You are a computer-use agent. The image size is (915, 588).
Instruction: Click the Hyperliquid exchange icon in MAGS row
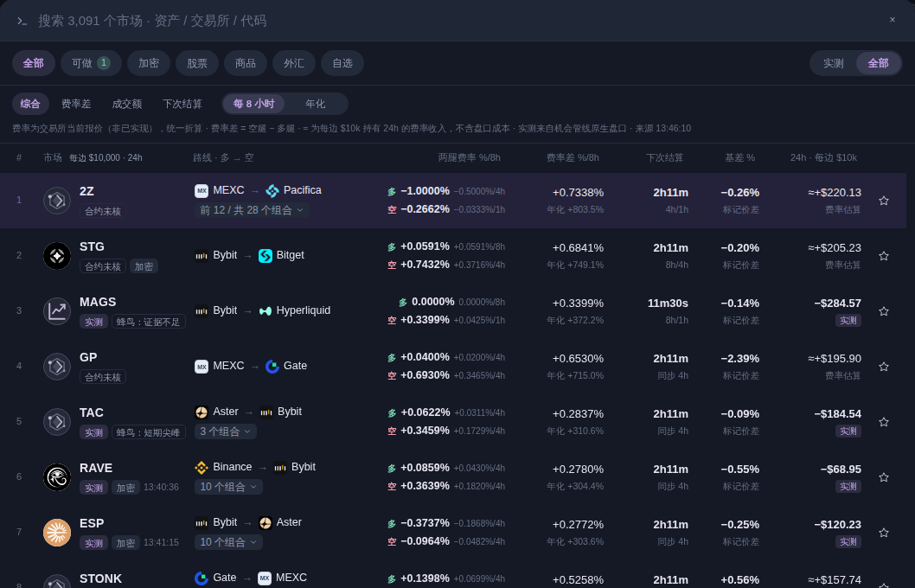[x=265, y=311]
